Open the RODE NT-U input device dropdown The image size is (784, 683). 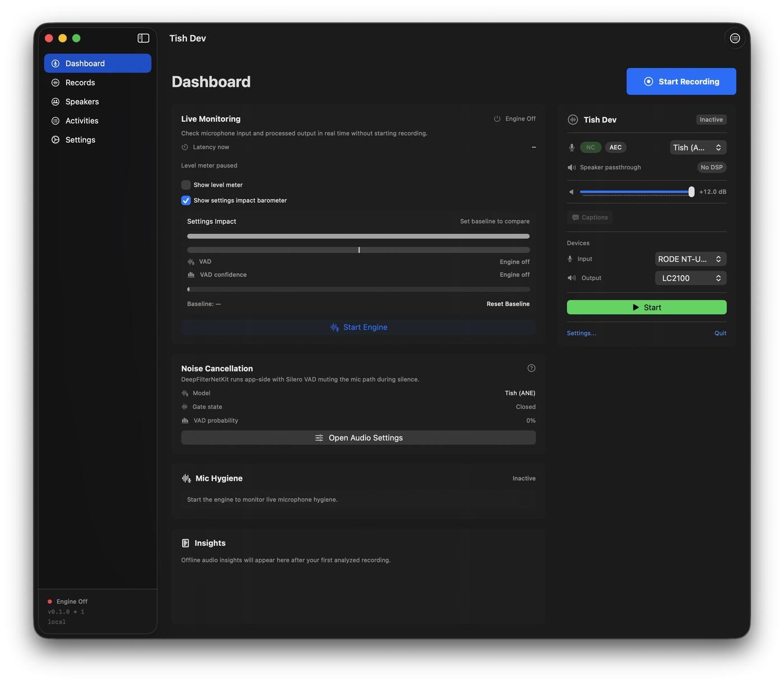click(690, 259)
